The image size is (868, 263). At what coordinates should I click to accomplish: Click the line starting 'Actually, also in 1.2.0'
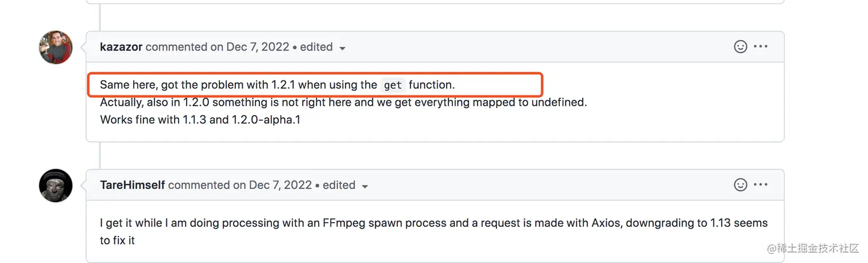click(343, 103)
